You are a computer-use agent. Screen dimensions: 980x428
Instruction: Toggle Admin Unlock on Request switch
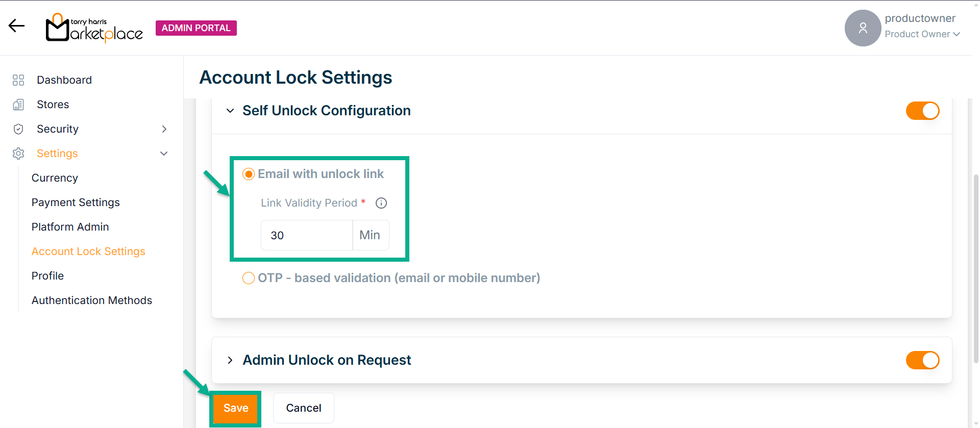point(922,360)
